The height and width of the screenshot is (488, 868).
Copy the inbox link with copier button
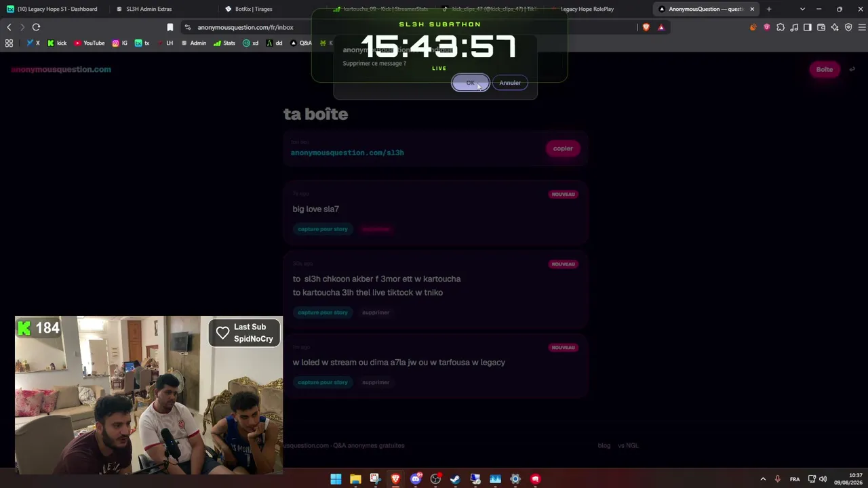click(563, 148)
